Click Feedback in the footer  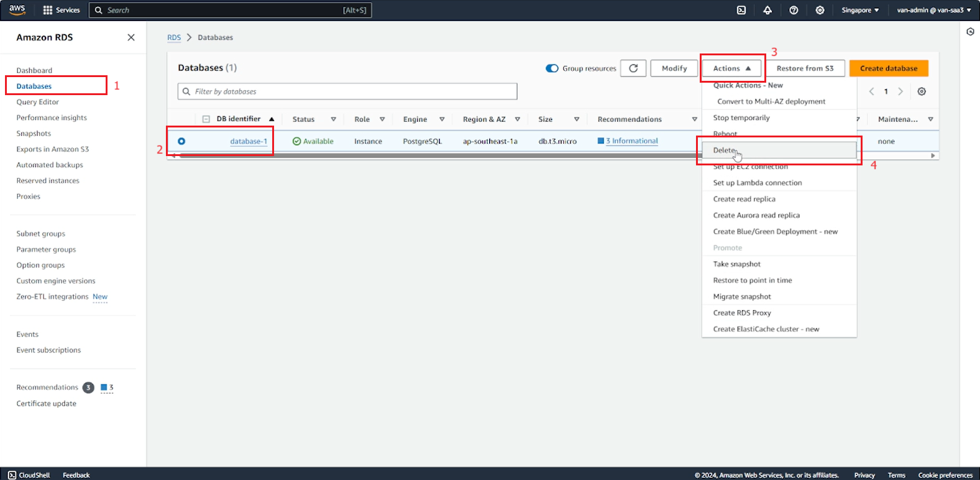click(76, 475)
